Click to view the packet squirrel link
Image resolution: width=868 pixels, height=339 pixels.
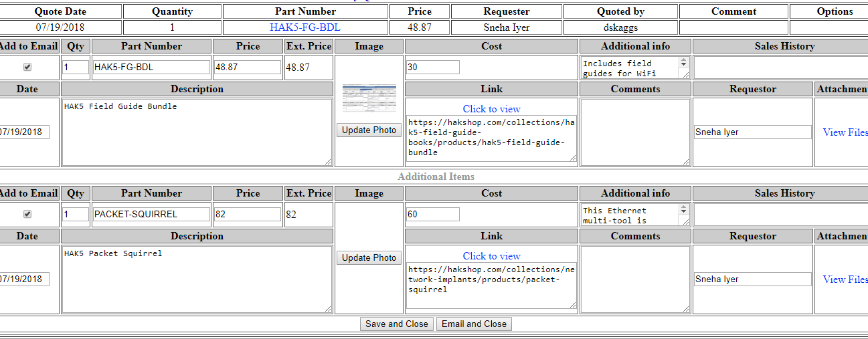491,256
